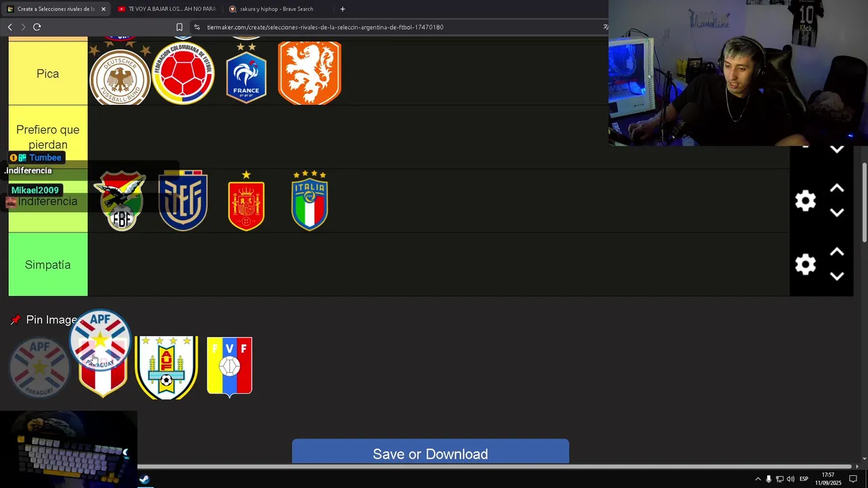Viewport: 868px width, 488px height.
Task: Click the Mikael2009 chat username
Action: coord(35,190)
